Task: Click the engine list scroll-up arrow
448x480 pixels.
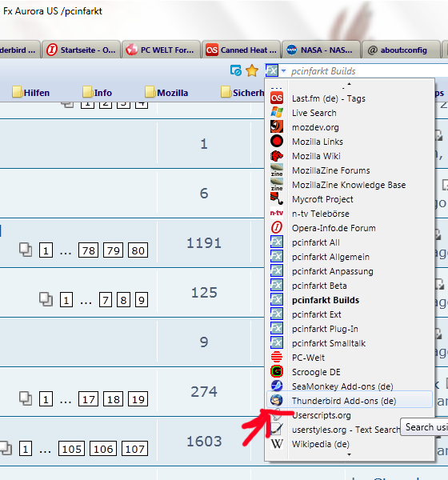Action: pyautogui.click(x=349, y=84)
